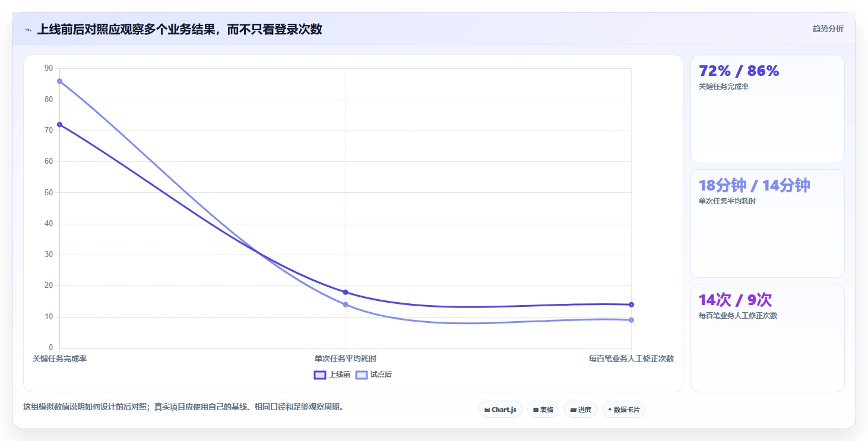The width and height of the screenshot is (868, 441).
Task: Click the x-axis label 关键任务完成率
Action: (x=59, y=358)
